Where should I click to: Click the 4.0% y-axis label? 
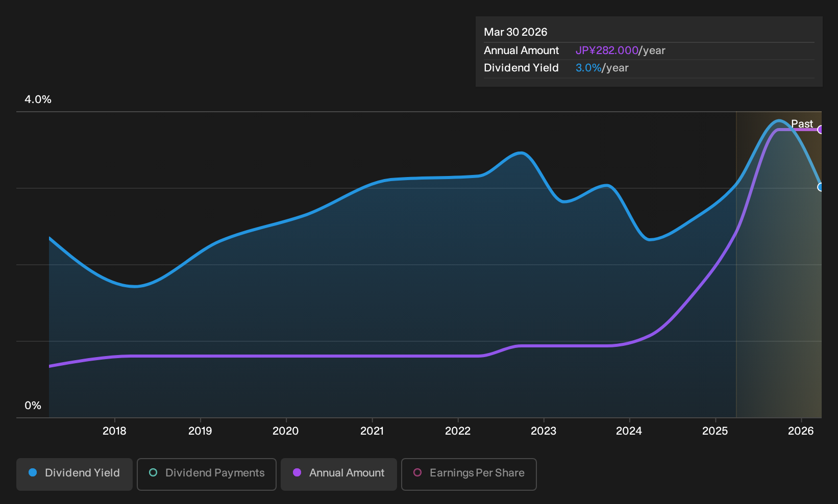[x=38, y=99]
